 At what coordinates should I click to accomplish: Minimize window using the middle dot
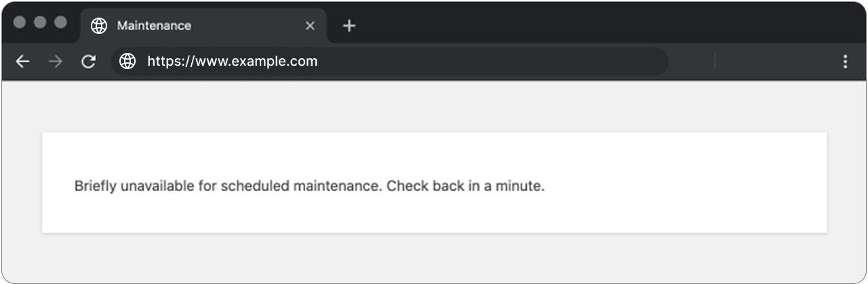(40, 22)
